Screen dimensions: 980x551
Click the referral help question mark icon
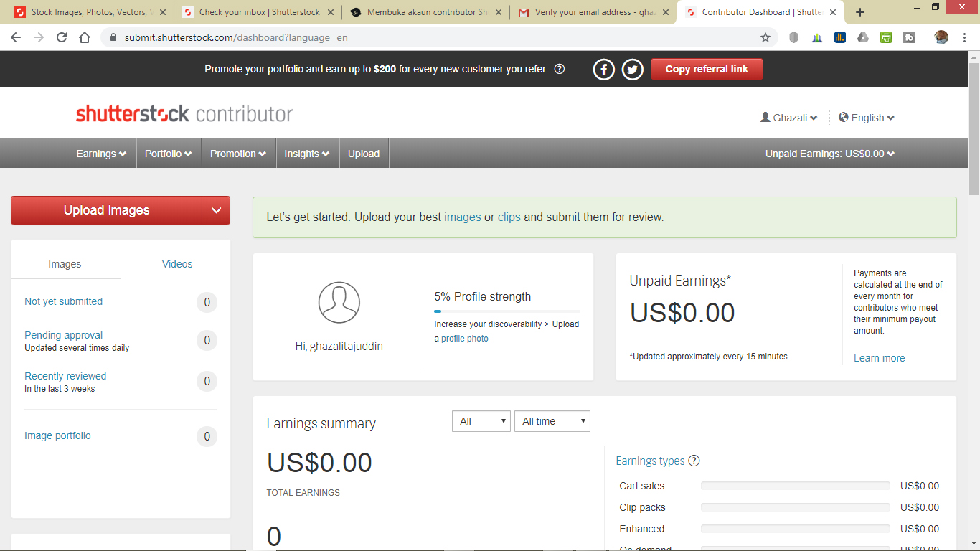click(560, 70)
